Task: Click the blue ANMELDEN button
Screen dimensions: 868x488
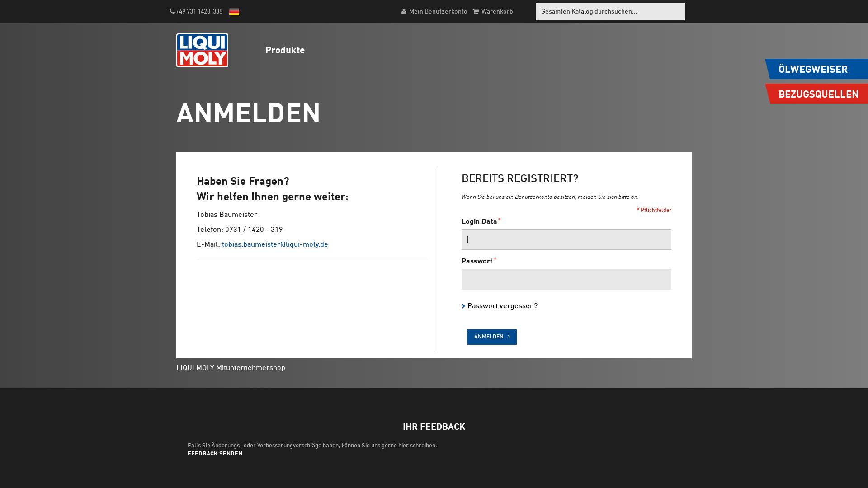Action: point(491,337)
